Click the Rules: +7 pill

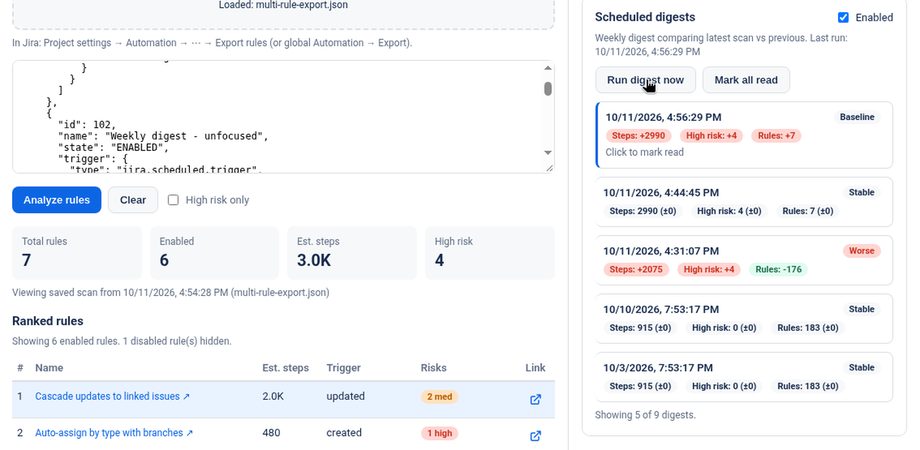coord(776,136)
